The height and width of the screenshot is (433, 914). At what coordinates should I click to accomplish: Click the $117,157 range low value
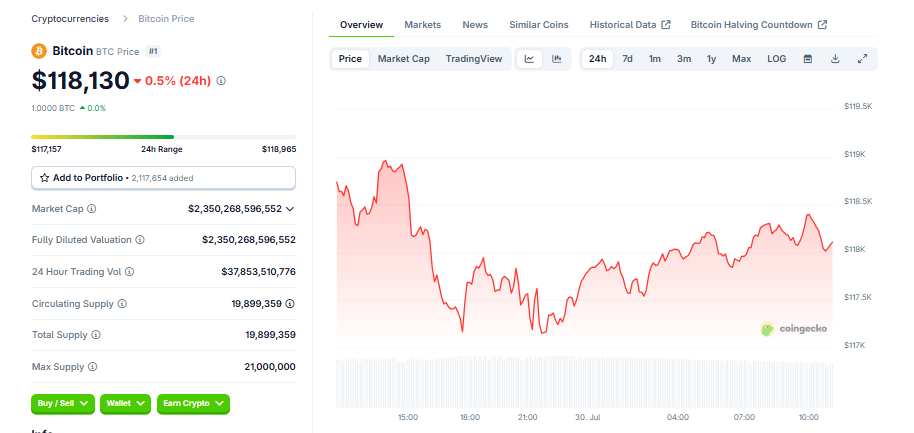(47, 149)
